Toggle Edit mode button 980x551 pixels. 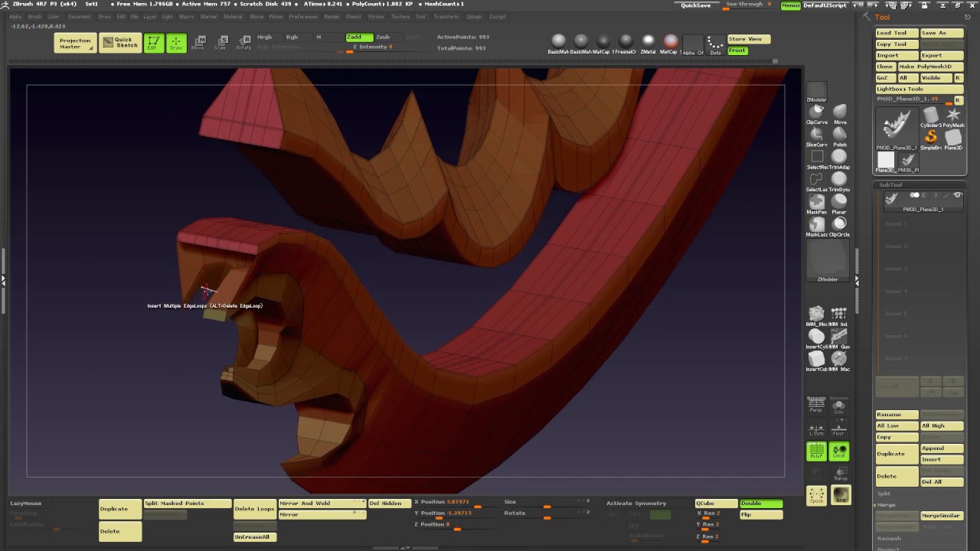coord(153,43)
